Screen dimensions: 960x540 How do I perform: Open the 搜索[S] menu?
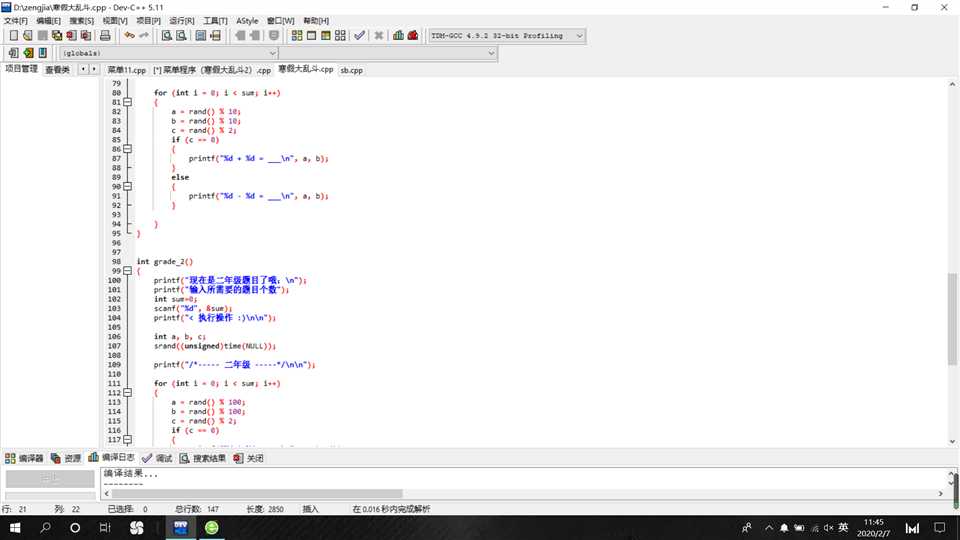click(81, 21)
